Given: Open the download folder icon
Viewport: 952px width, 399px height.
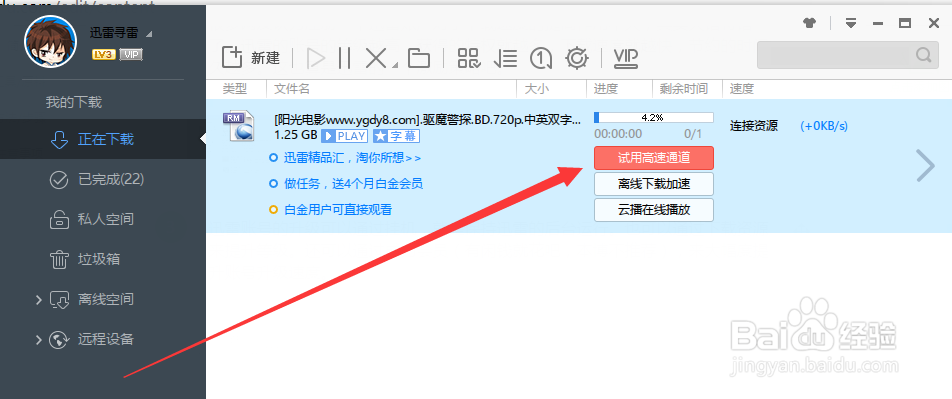Looking at the screenshot, I should click(418, 58).
